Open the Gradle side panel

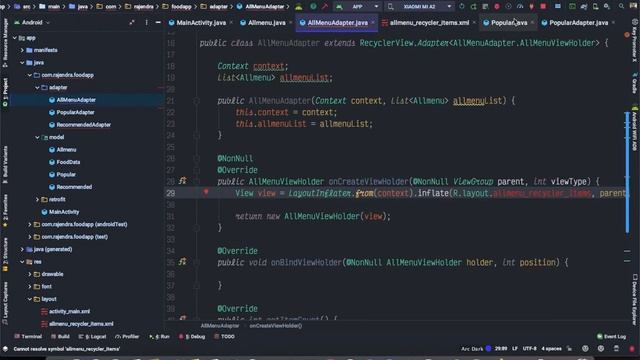click(x=635, y=84)
